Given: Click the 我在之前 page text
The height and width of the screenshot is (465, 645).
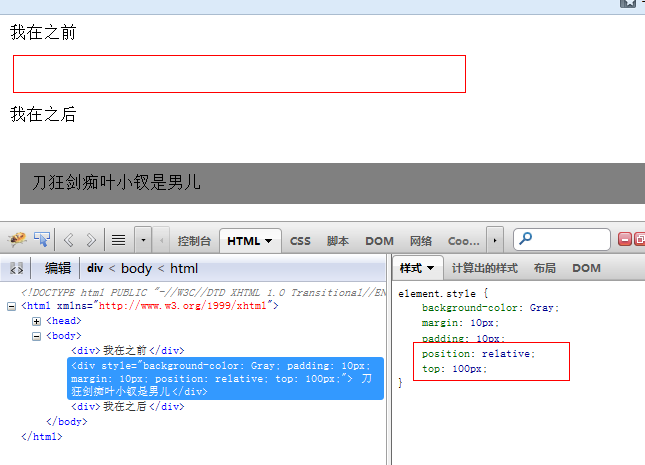Looking at the screenshot, I should [43, 33].
